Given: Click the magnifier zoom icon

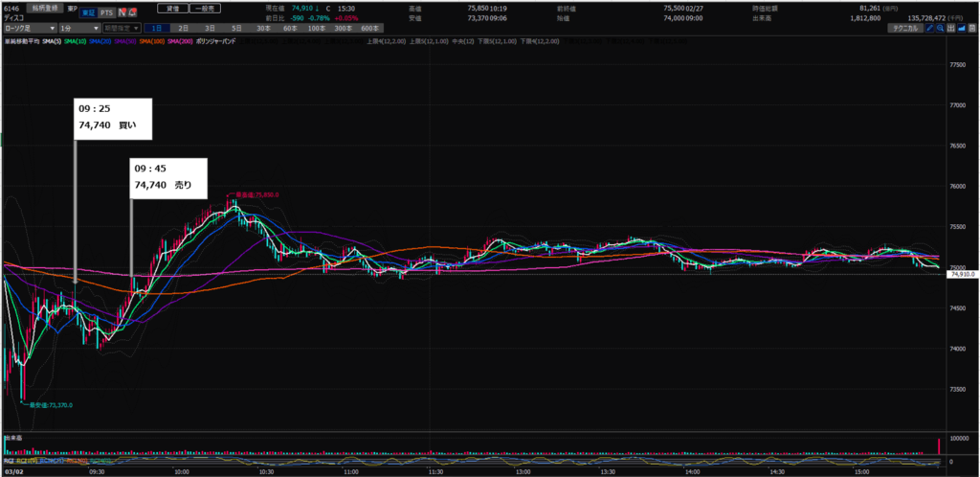Looking at the screenshot, I should coord(940,29).
